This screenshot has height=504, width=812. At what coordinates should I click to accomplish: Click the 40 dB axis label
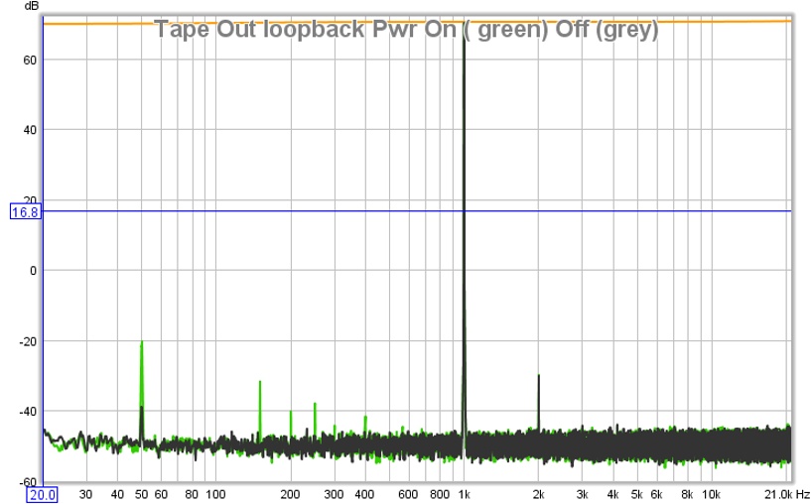point(30,130)
